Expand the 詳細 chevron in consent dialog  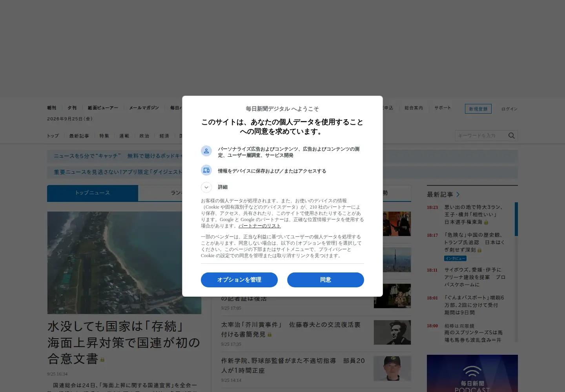click(206, 187)
